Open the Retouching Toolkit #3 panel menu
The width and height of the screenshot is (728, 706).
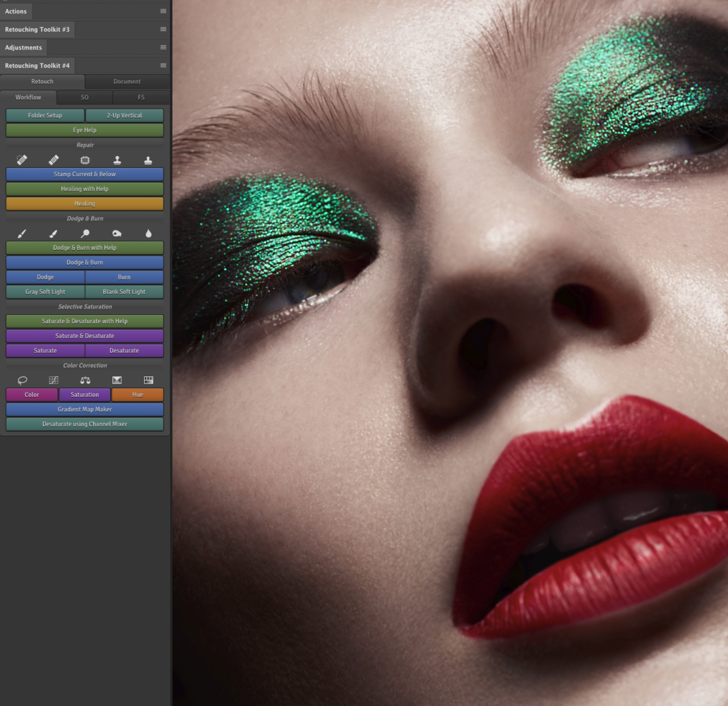(163, 29)
